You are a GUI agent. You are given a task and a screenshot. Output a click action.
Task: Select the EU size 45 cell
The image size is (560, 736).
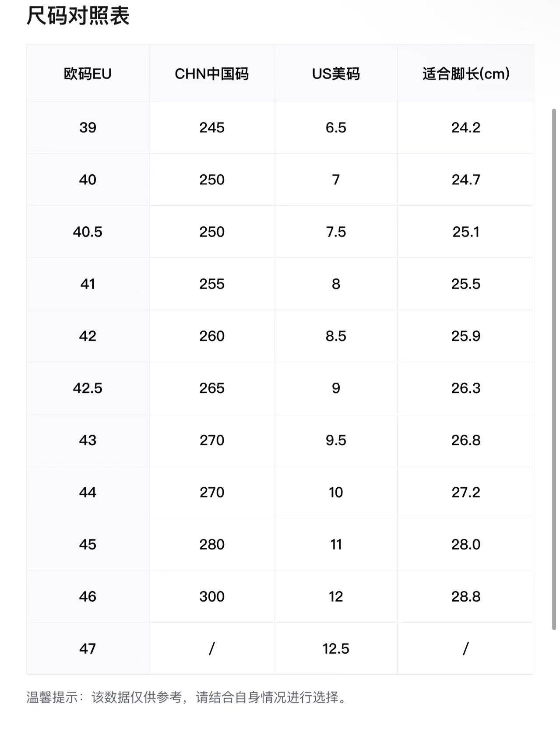point(88,544)
